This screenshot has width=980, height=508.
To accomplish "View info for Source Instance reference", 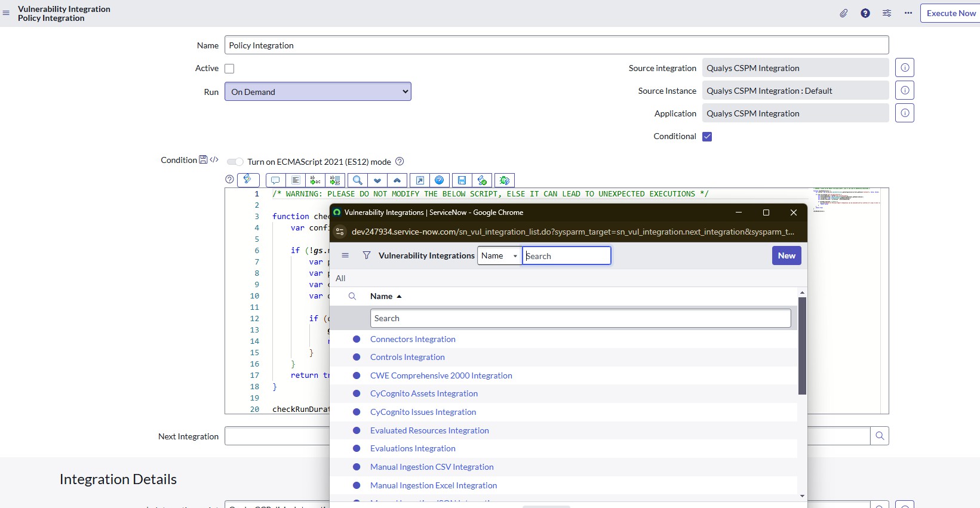I will coord(905,90).
